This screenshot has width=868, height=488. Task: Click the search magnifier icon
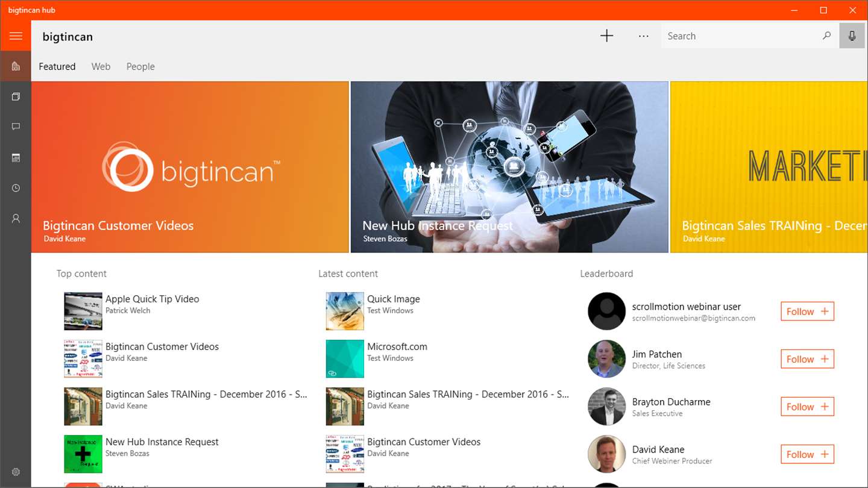coord(826,36)
